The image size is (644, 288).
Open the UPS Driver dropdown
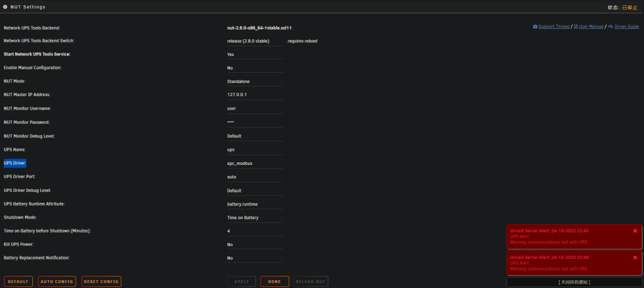click(254, 164)
